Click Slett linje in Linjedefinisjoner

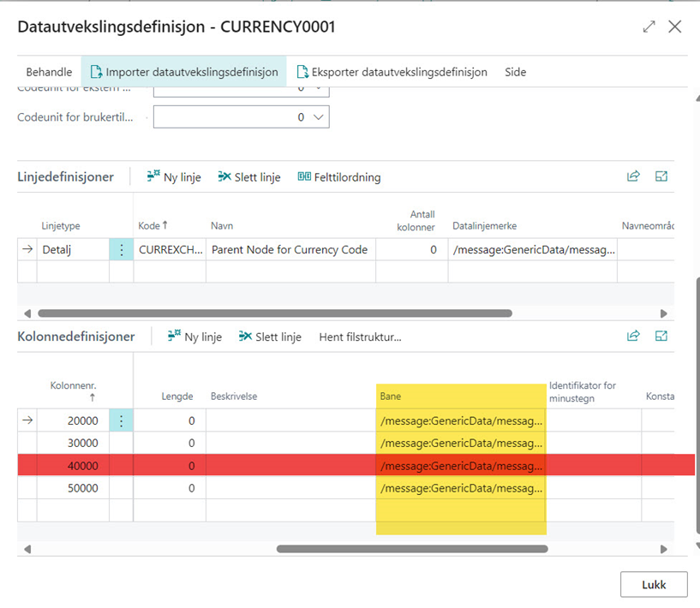[249, 177]
